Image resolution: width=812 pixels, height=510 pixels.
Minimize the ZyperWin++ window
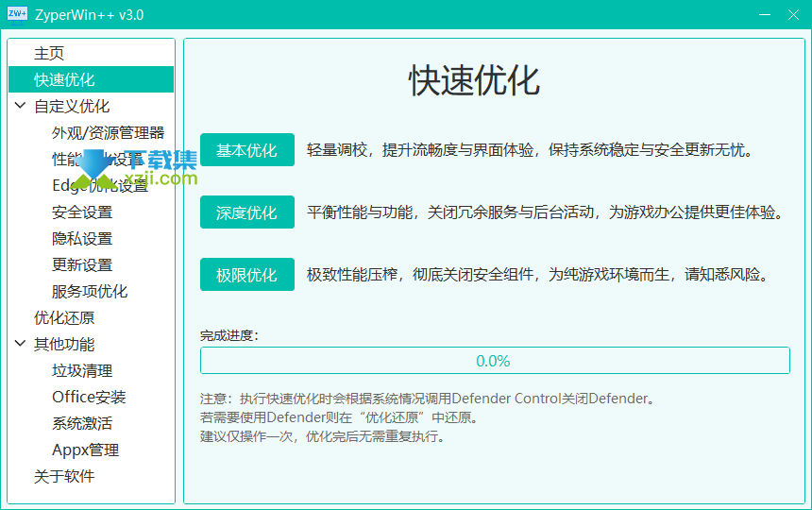point(765,14)
